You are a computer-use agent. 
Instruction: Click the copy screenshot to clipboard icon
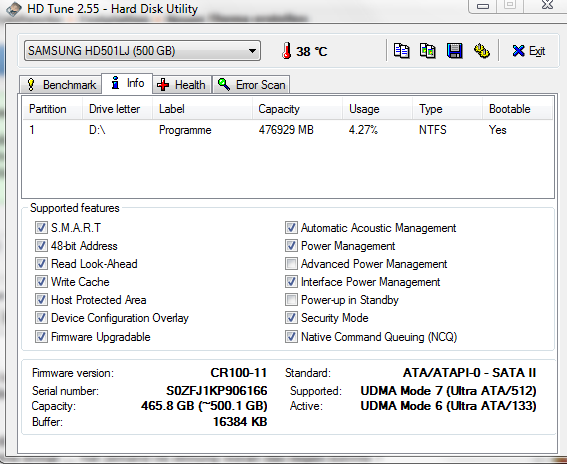[x=427, y=51]
